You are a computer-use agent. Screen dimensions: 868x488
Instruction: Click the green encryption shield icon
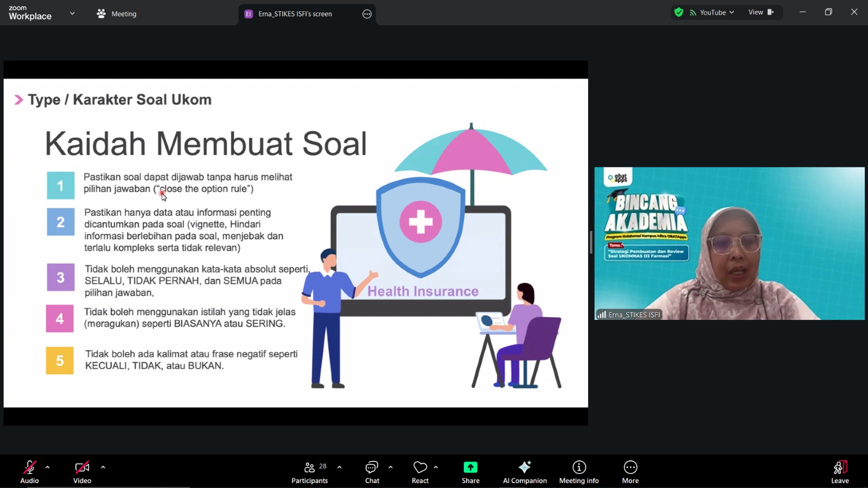pyautogui.click(x=679, y=12)
